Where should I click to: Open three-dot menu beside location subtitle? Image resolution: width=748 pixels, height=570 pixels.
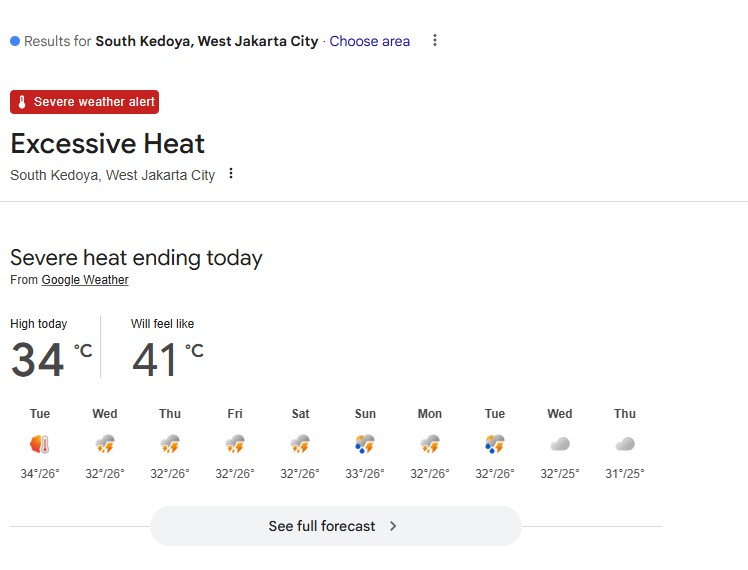coord(231,174)
